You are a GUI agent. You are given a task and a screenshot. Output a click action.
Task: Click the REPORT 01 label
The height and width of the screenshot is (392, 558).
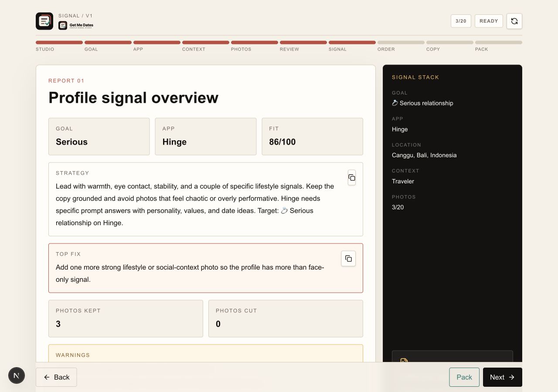[x=66, y=81]
